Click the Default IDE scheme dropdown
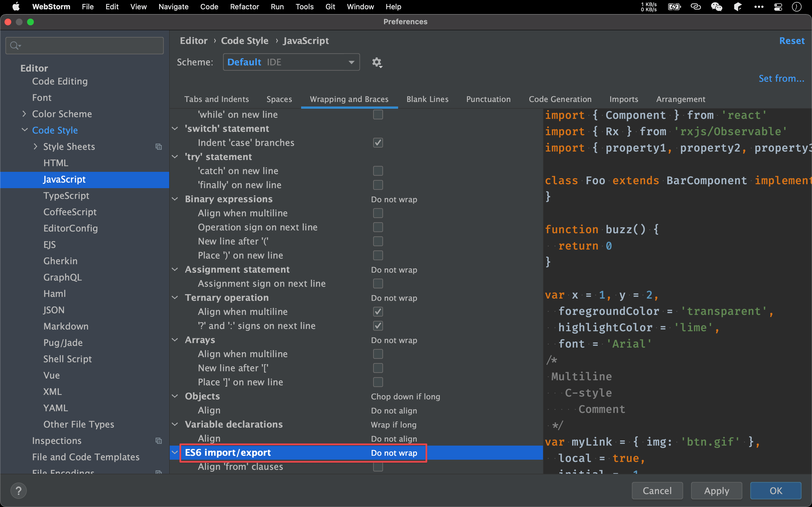 [290, 63]
